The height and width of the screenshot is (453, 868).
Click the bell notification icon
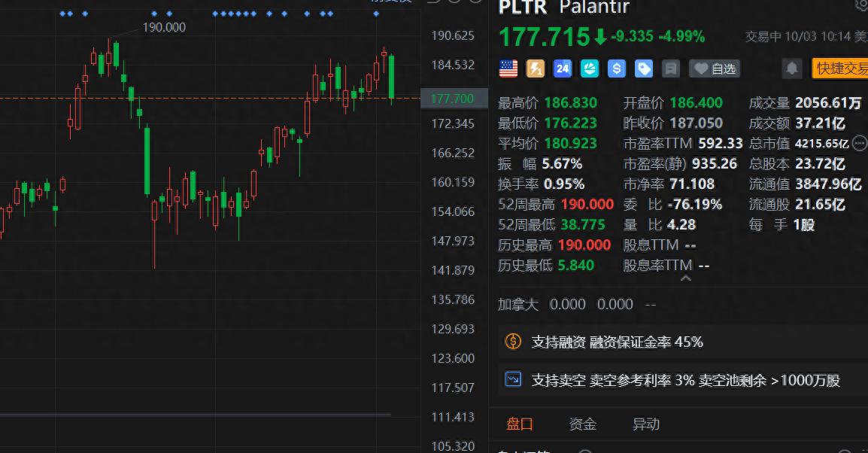794,68
